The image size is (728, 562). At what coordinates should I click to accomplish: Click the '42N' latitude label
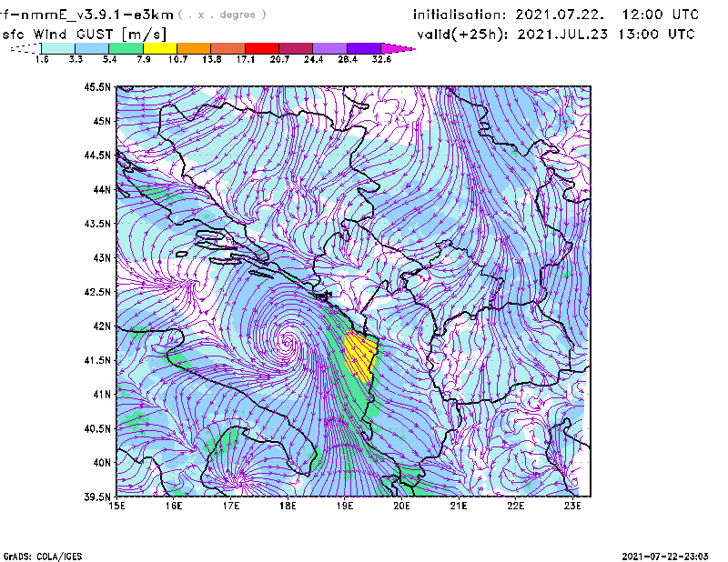click(x=102, y=326)
